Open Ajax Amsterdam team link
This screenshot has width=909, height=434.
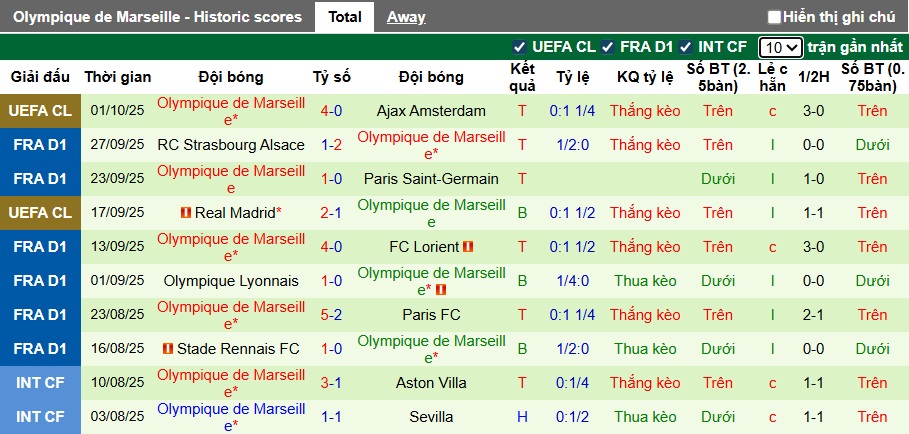431,111
